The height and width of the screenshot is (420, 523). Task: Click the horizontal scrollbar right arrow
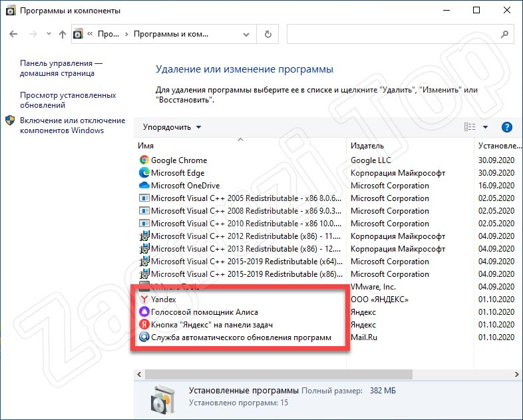[x=517, y=375]
